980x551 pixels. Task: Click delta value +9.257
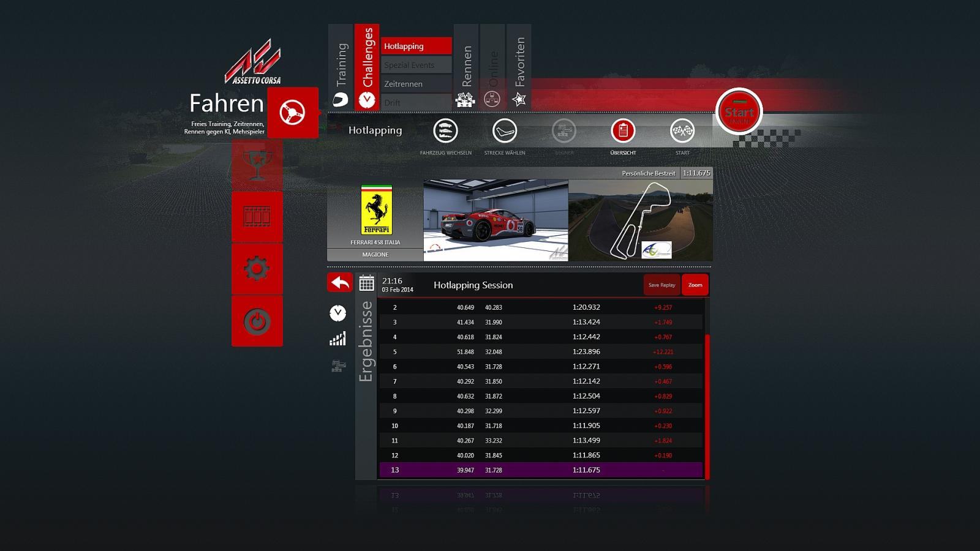point(663,307)
